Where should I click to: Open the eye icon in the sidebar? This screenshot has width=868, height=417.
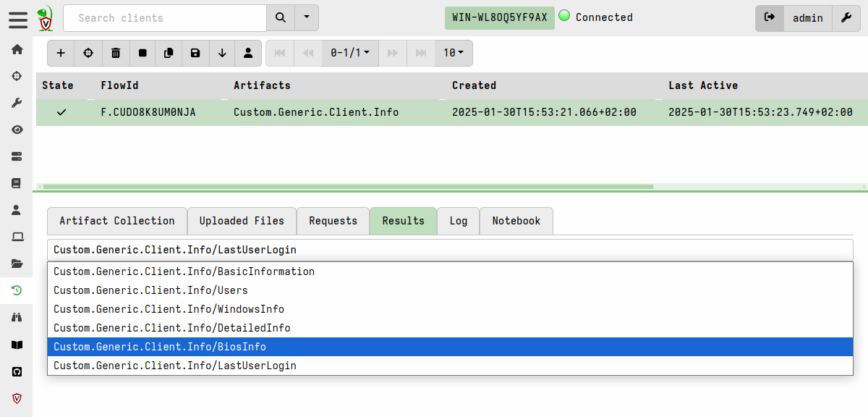click(17, 130)
